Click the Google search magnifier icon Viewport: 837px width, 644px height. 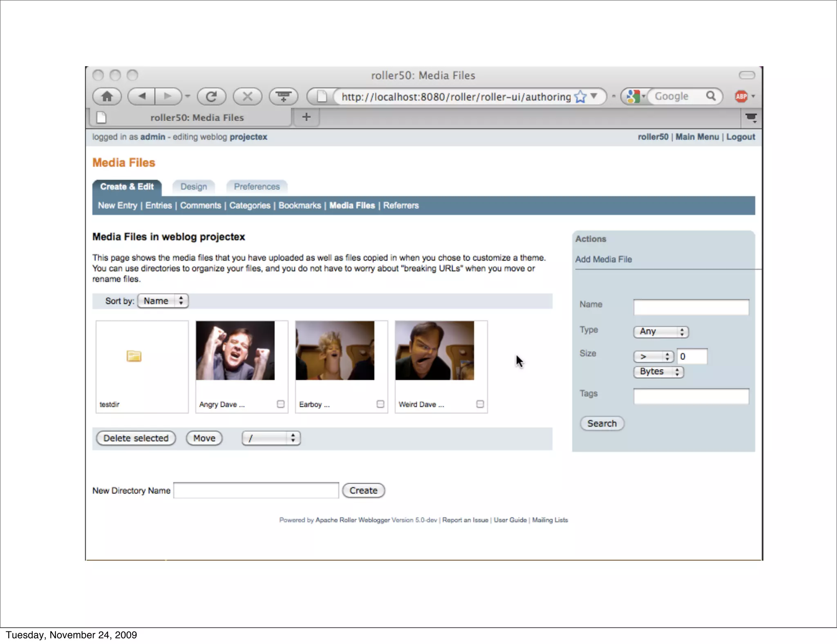[x=711, y=96]
